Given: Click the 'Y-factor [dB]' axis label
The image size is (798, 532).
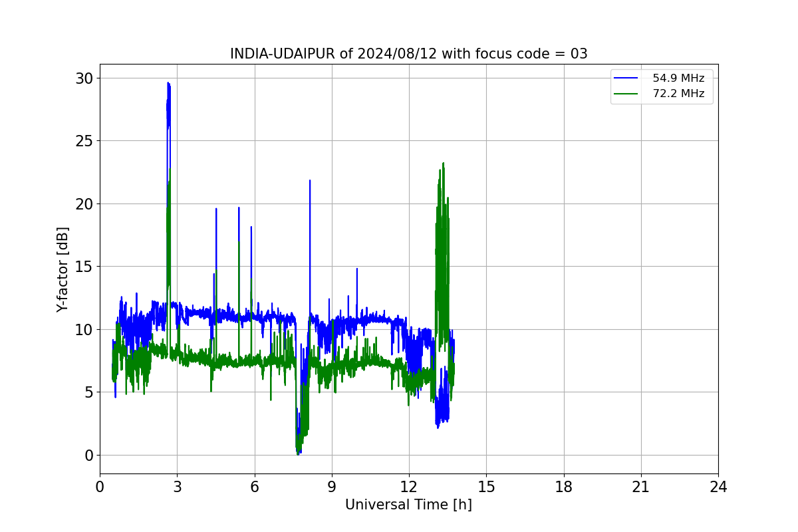Looking at the screenshot, I should click(63, 269).
